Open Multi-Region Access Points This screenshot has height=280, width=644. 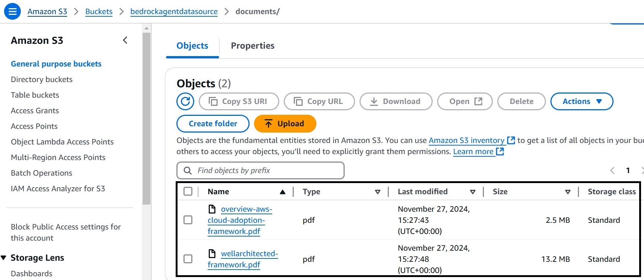58,157
